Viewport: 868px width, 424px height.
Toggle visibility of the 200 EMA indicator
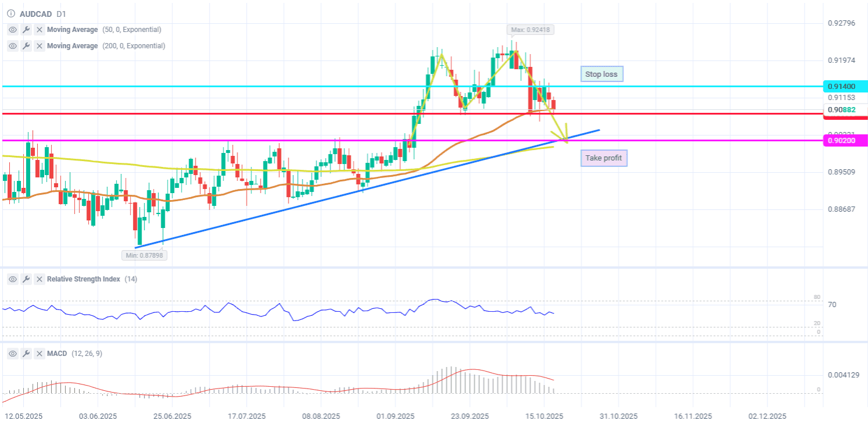[13, 46]
